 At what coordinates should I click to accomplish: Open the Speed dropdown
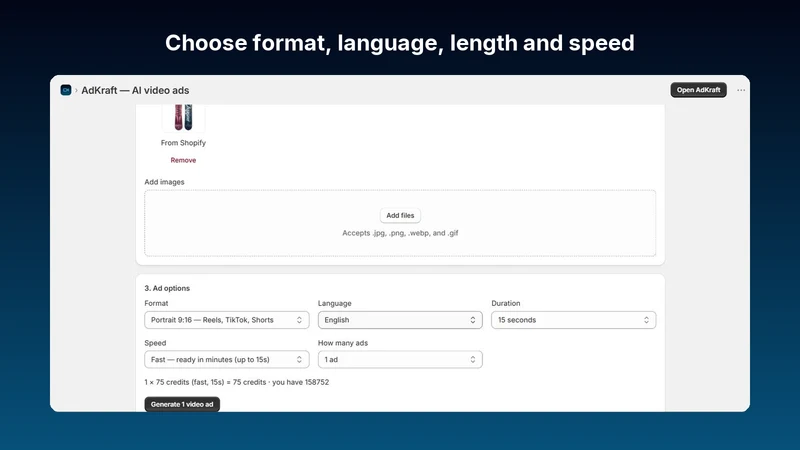[x=227, y=360]
